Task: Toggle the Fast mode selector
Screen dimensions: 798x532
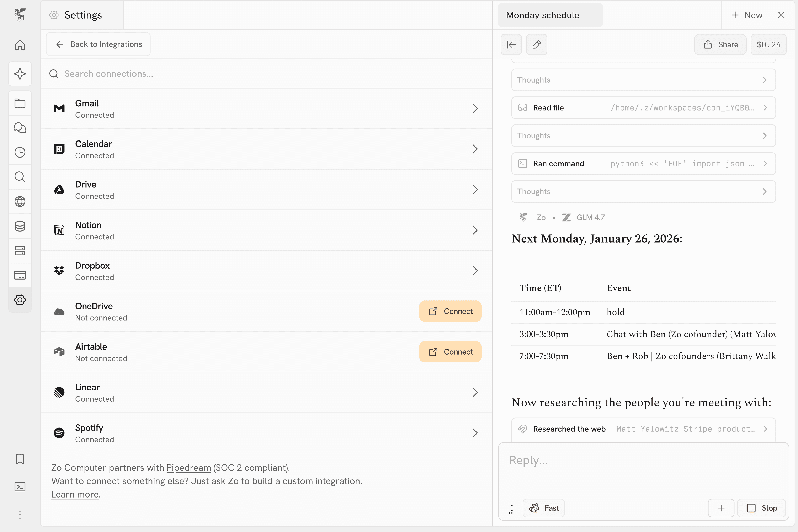Action: pyautogui.click(x=544, y=508)
